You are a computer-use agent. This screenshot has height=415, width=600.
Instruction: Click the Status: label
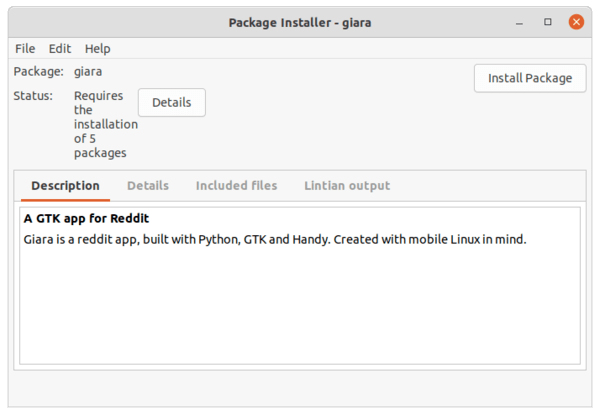point(33,96)
